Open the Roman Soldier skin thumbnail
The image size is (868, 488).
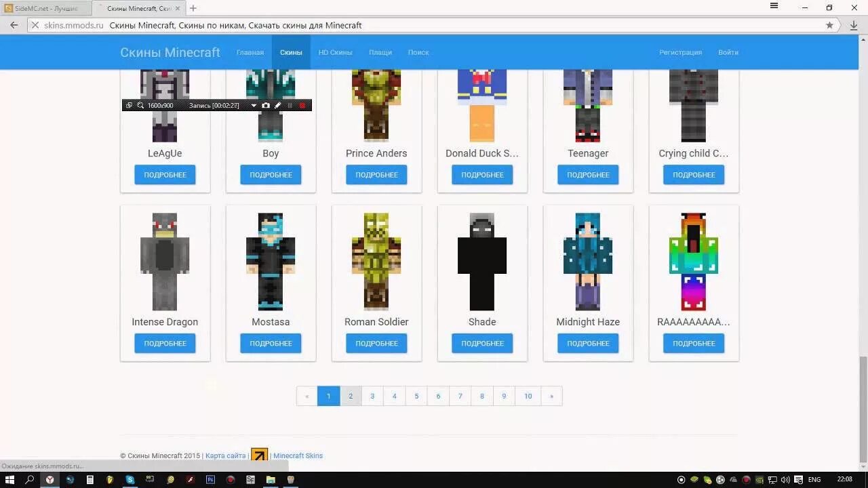click(376, 262)
